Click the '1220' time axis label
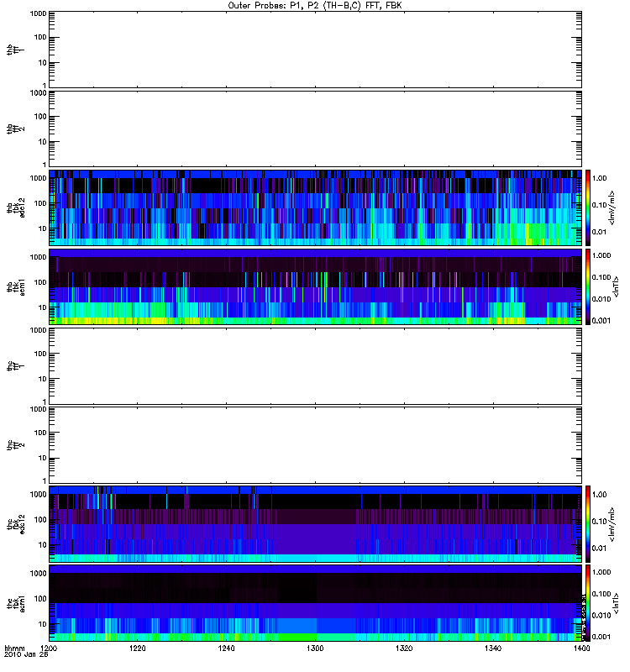This screenshot has height=672, width=630. [x=137, y=648]
